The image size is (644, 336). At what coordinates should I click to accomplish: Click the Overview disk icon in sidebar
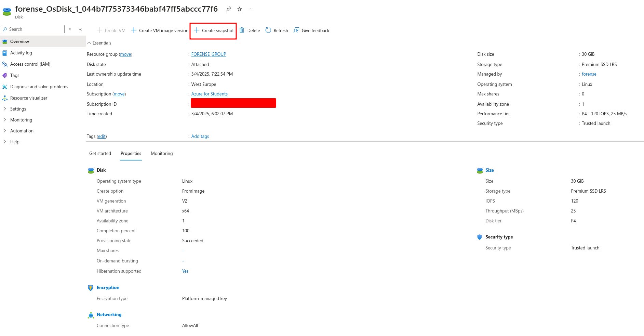coord(5,42)
